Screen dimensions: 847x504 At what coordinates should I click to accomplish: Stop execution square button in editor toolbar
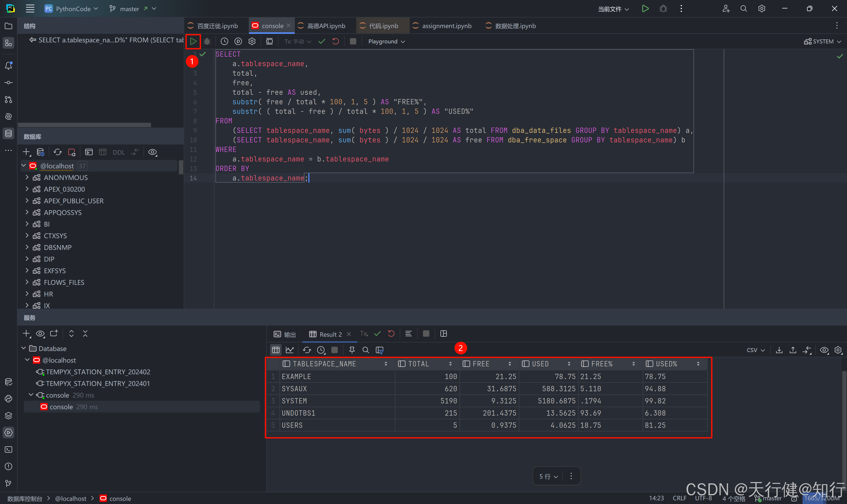click(353, 42)
